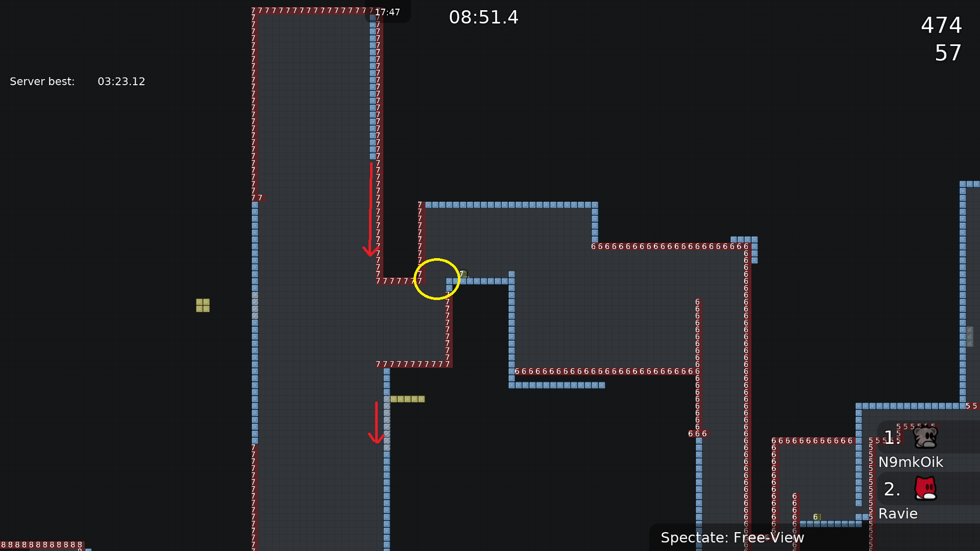
Task: Click the player icon for N9mkOik
Action: [925, 437]
